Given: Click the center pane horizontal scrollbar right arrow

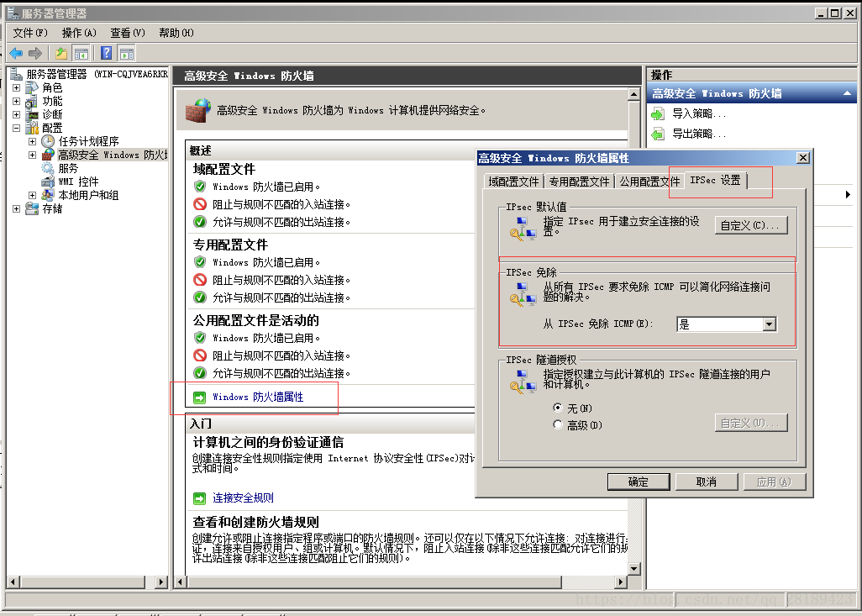Looking at the screenshot, I should (621, 582).
